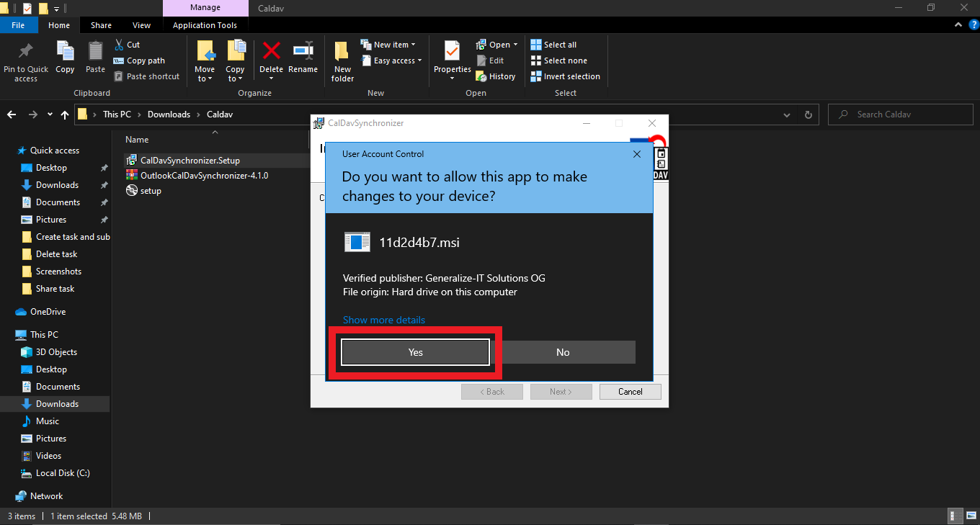Image resolution: width=980 pixels, height=525 pixels.
Task: Click No in User Account Control dialog
Action: [562, 352]
